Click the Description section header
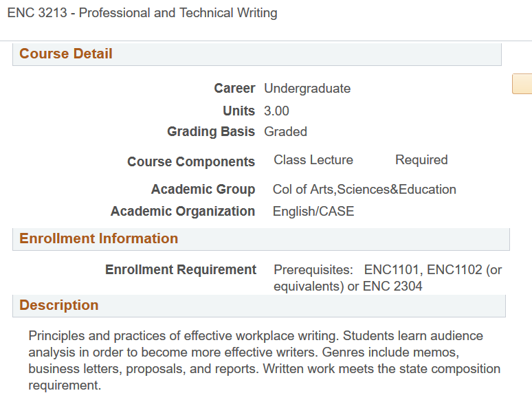This screenshot has height=415, width=532. tap(59, 305)
